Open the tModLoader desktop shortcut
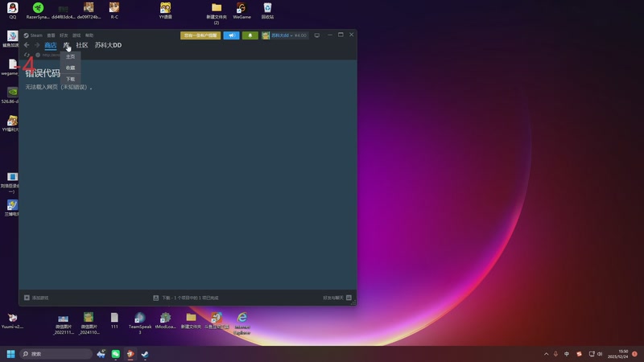Screen dimensions: 644x362 tap(166, 320)
